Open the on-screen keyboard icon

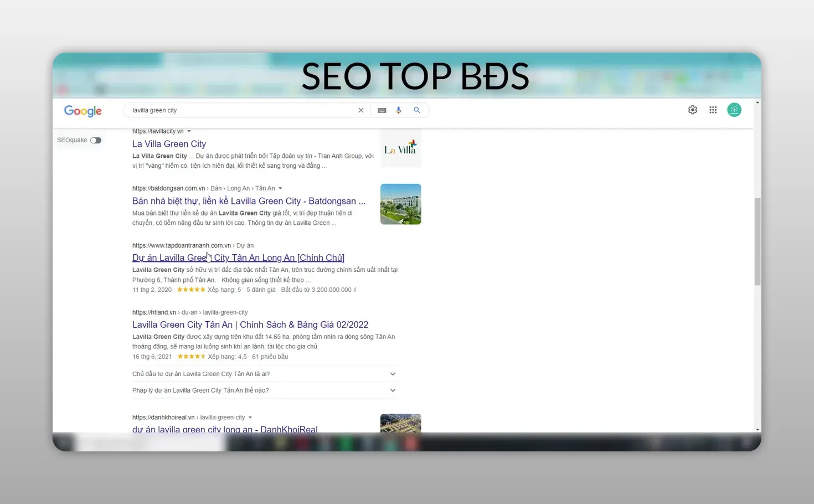(x=382, y=110)
